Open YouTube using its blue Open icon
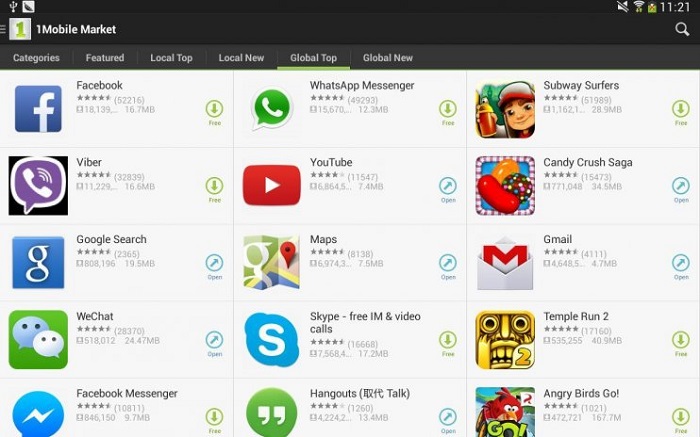The image size is (700, 437). pos(448,186)
